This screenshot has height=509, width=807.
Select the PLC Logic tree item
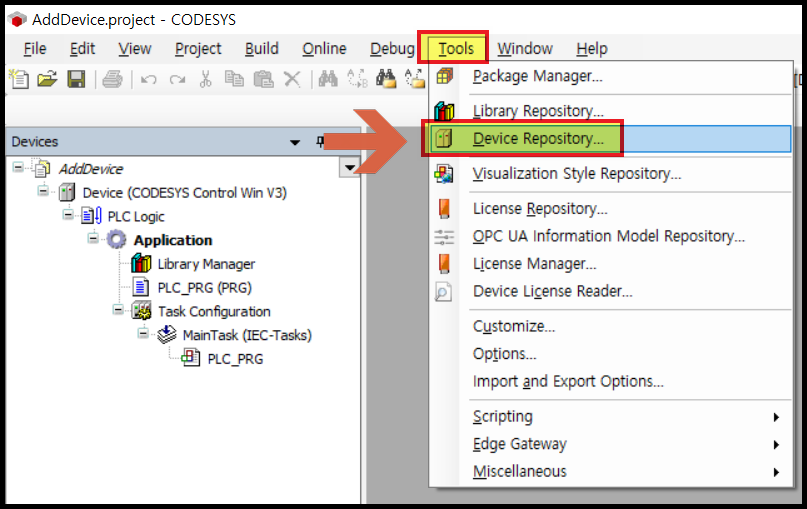tap(136, 217)
